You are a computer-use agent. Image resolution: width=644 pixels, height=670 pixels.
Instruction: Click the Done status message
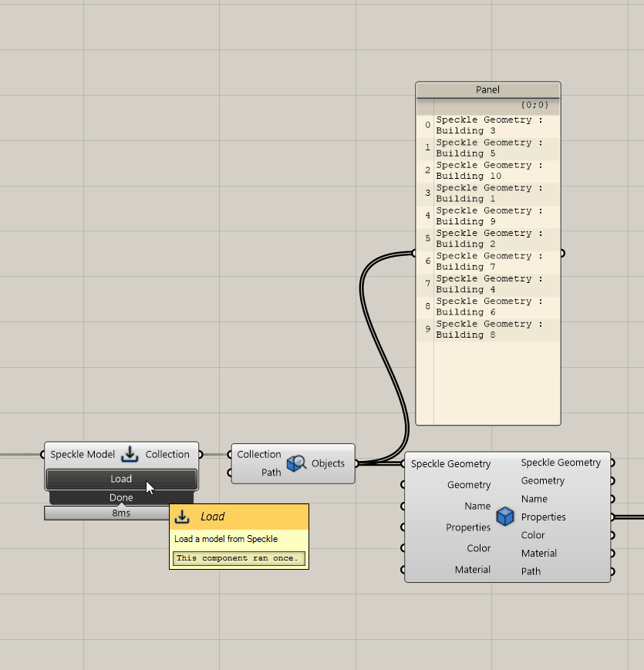pyautogui.click(x=121, y=497)
